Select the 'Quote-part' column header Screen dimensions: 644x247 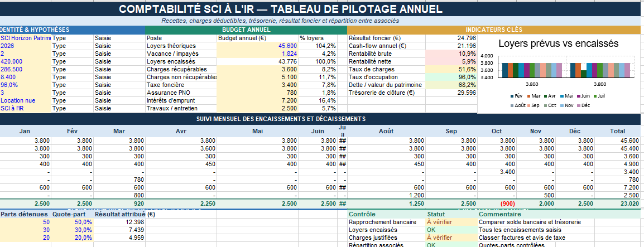coord(73,214)
